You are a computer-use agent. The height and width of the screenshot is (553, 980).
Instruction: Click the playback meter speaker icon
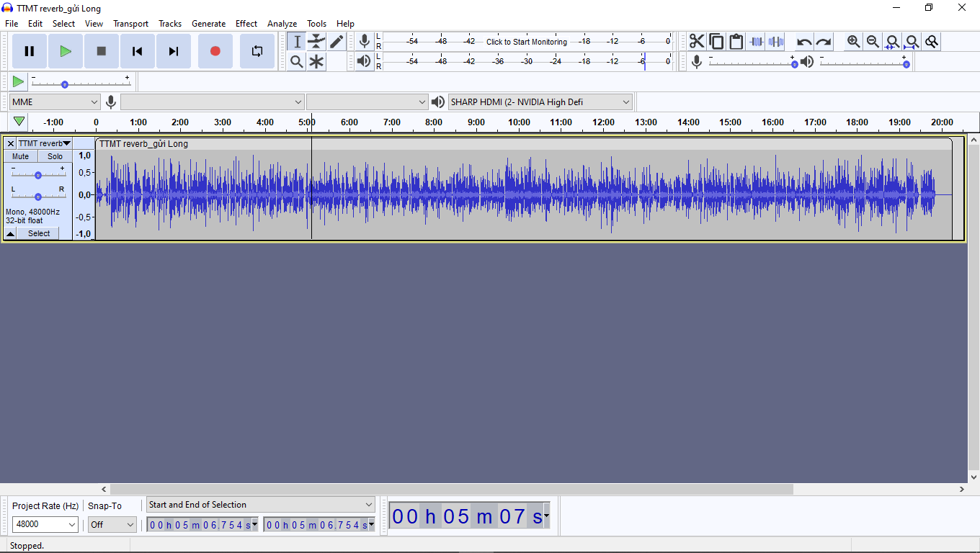tap(365, 62)
